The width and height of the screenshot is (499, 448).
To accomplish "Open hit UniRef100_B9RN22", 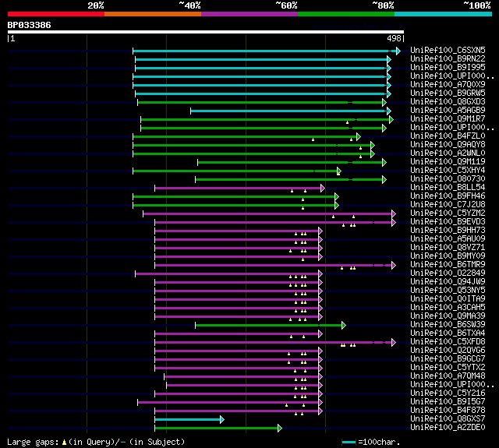I will click(x=448, y=58).
